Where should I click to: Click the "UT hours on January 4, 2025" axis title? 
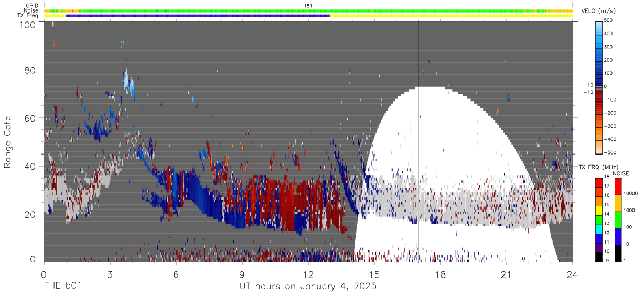tap(308, 287)
